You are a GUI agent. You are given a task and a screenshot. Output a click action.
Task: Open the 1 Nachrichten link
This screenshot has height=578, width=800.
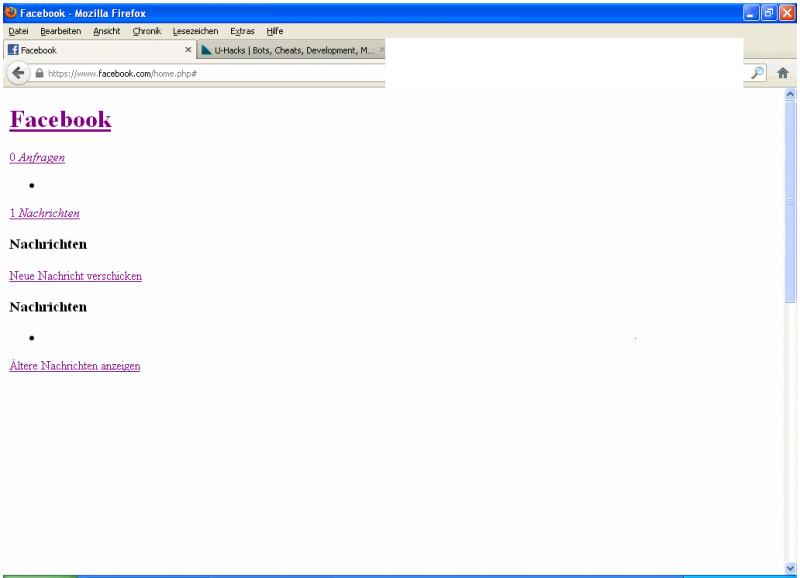[x=44, y=213]
